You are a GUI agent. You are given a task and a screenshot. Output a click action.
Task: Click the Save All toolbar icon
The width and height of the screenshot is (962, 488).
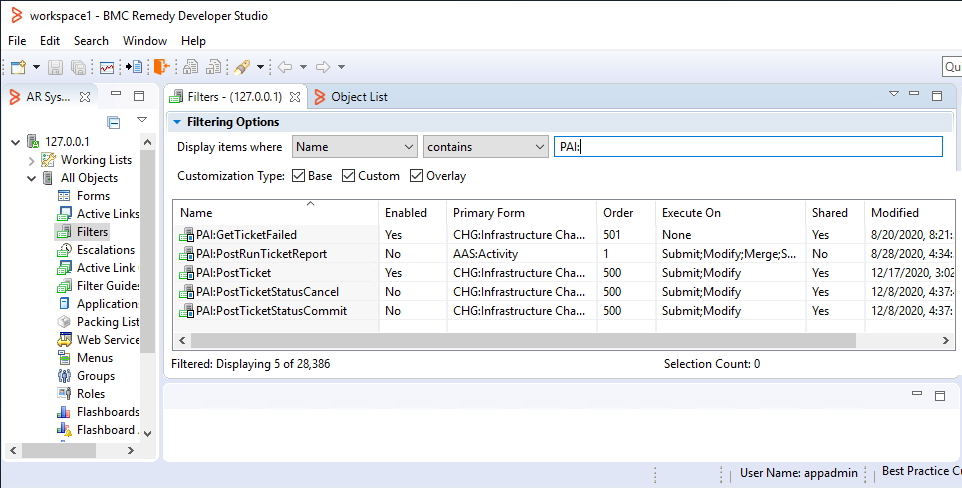point(79,67)
